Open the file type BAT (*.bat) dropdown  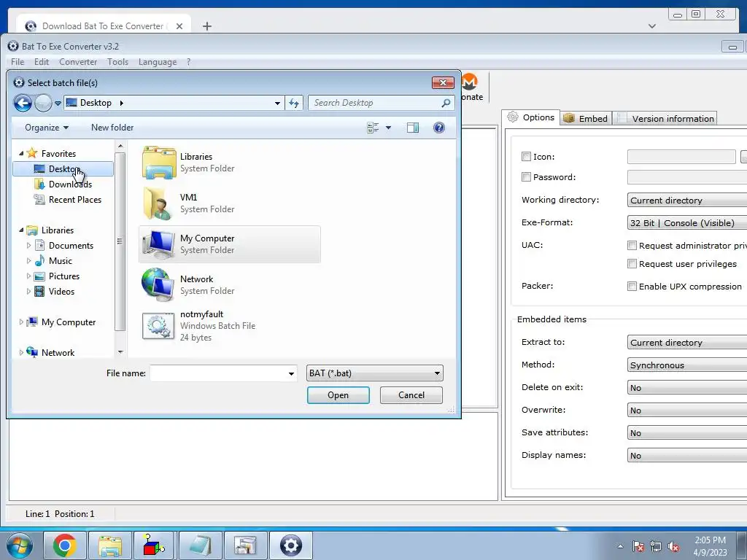(374, 373)
